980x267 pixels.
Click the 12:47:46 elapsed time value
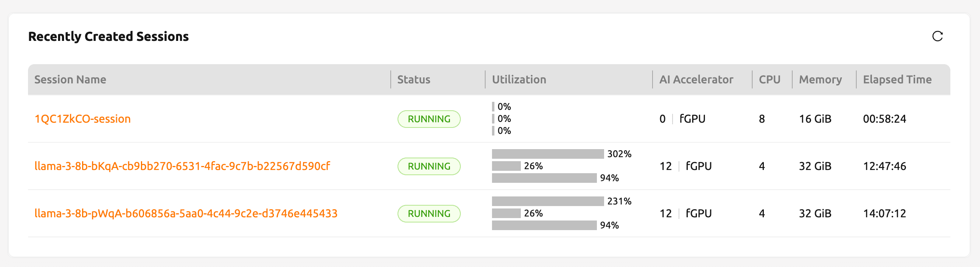point(884,166)
